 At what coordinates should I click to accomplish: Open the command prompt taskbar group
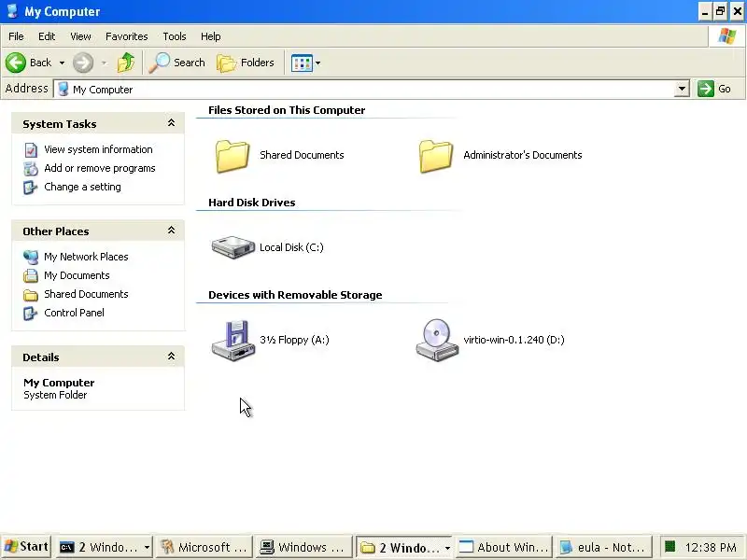[x=104, y=547]
